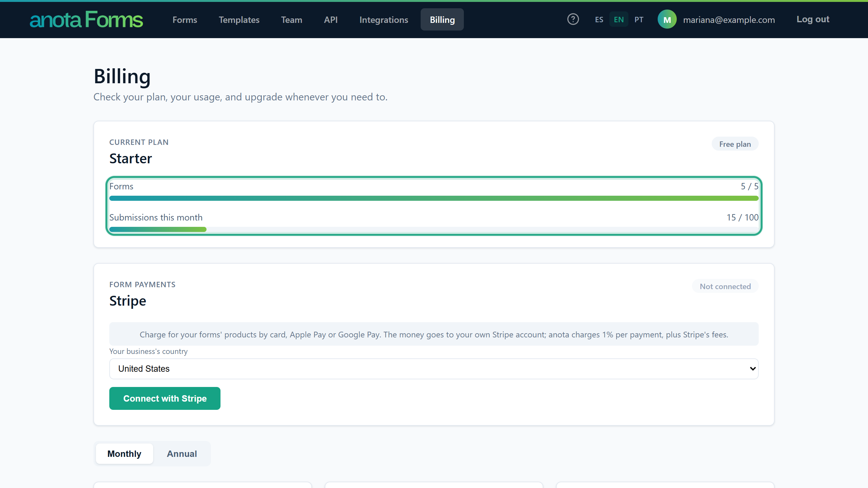Switch language to PT

pos(639,20)
